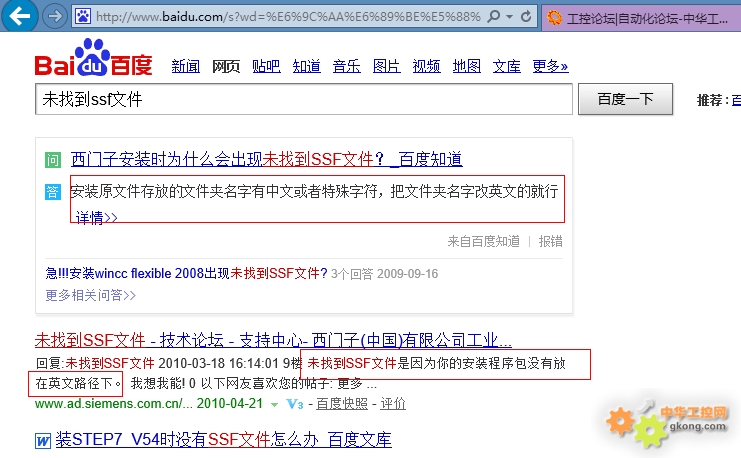This screenshot has height=458, width=741.
Task: Open the 知道 category
Action: click(x=306, y=66)
